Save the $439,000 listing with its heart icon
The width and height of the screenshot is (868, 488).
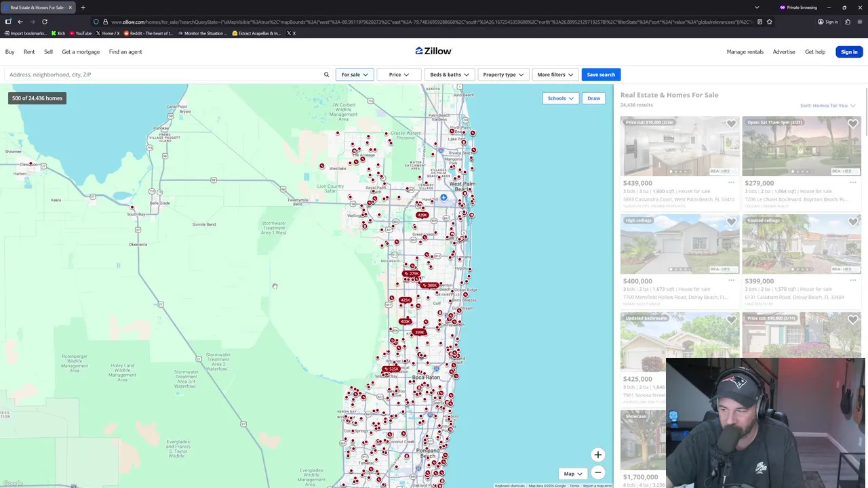click(731, 124)
